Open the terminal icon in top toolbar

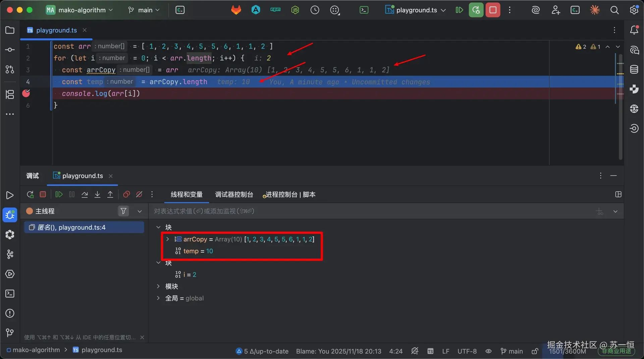click(x=364, y=10)
